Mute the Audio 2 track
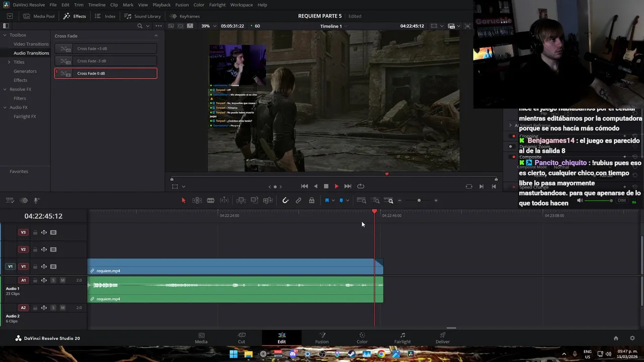644x362 pixels. 62,308
